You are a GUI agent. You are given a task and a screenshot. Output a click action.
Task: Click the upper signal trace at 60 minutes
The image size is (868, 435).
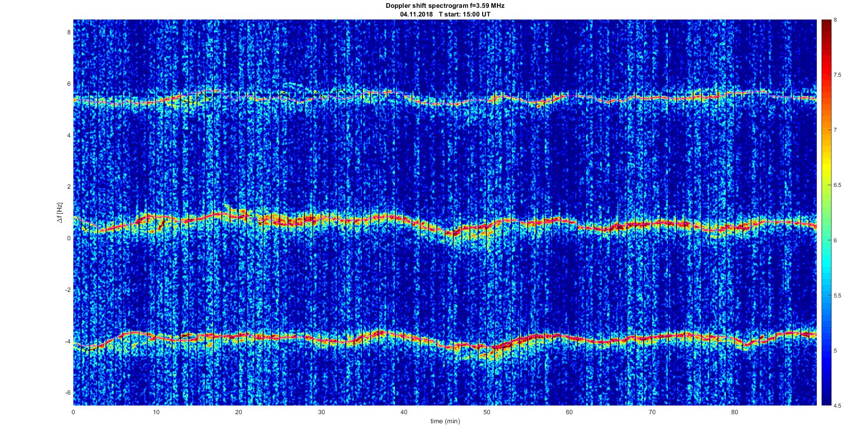[x=569, y=97]
